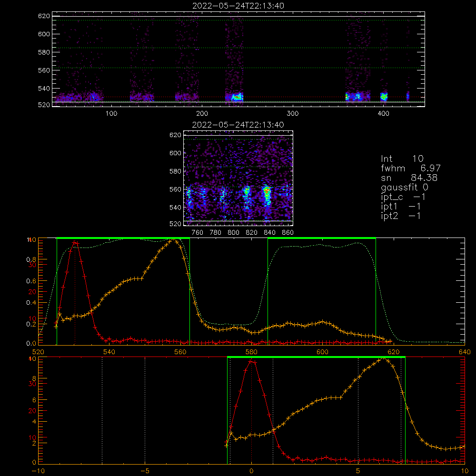Click the x-axis label 760 in middle image
This screenshot has width=476, height=476.
pyautogui.click(x=198, y=233)
